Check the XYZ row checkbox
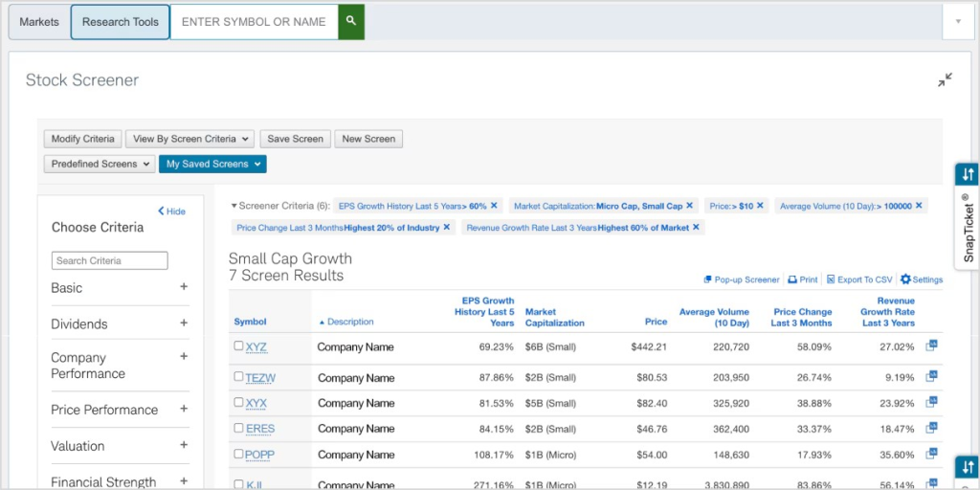Viewport: 980px width, 490px height. point(238,345)
